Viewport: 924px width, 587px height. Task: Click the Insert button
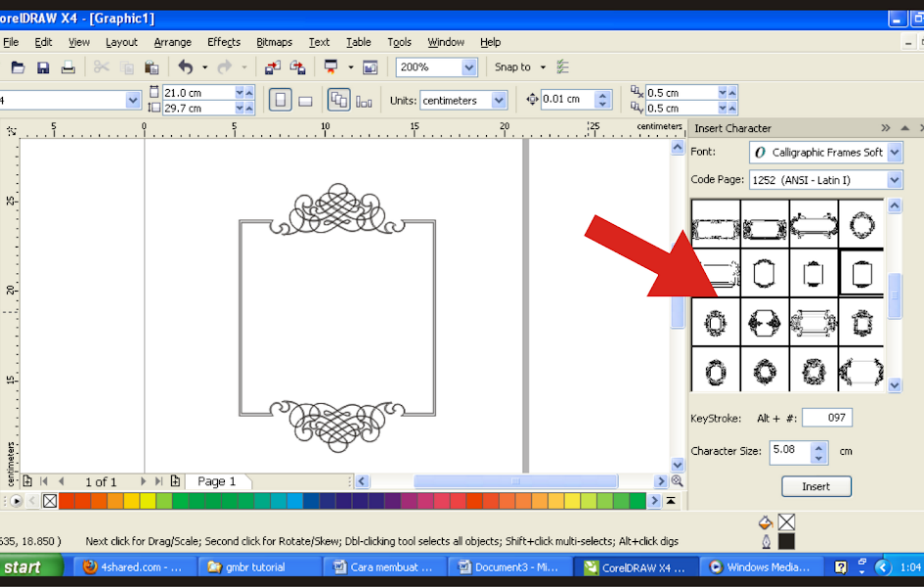coord(816,486)
